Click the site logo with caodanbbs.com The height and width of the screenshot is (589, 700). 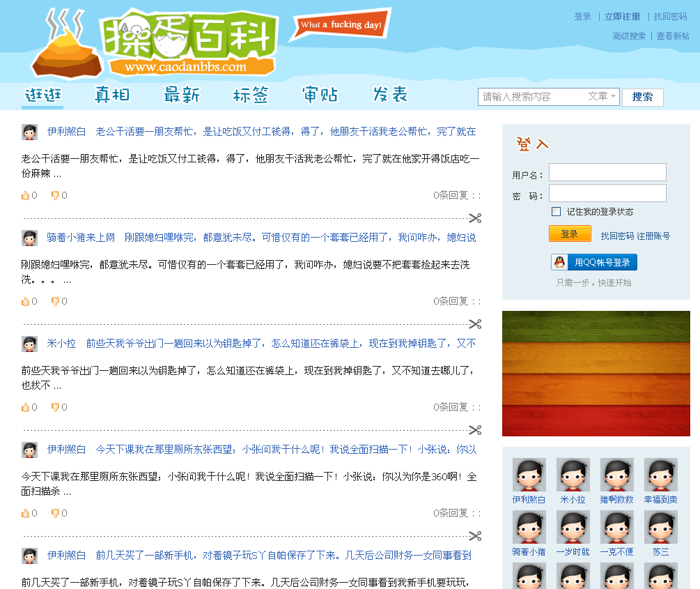(154, 43)
